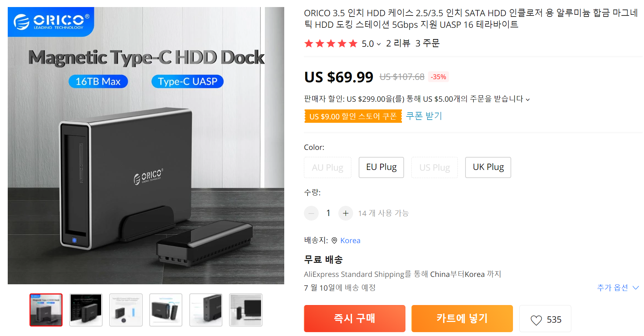Click the five-star rating icons
644x336 pixels.
[x=331, y=44]
